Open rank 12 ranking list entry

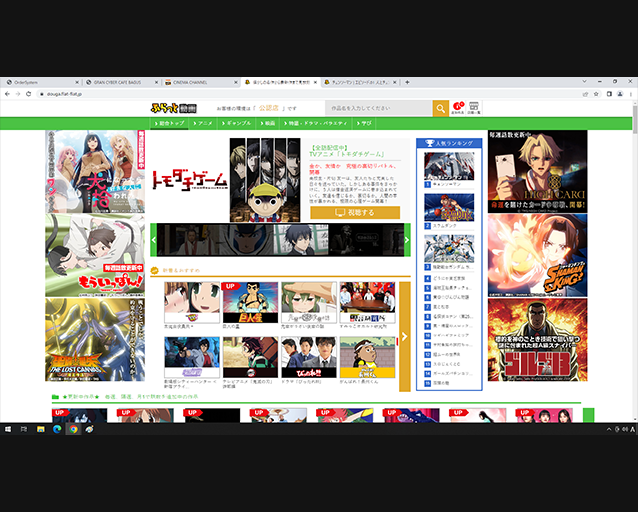tap(448, 354)
